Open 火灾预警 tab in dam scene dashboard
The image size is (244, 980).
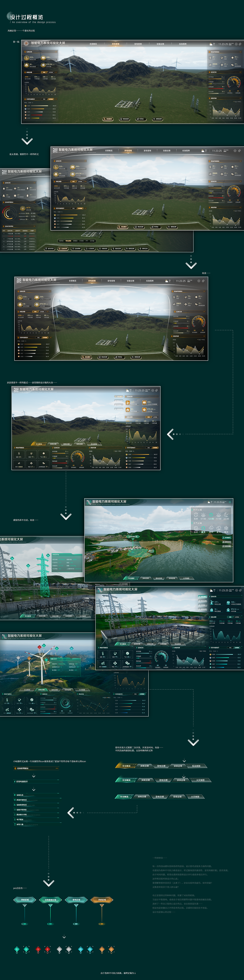(x=186, y=578)
